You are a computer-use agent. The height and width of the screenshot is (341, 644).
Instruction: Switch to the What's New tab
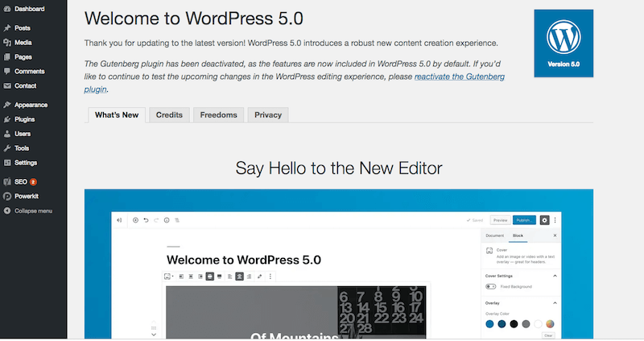tap(117, 114)
